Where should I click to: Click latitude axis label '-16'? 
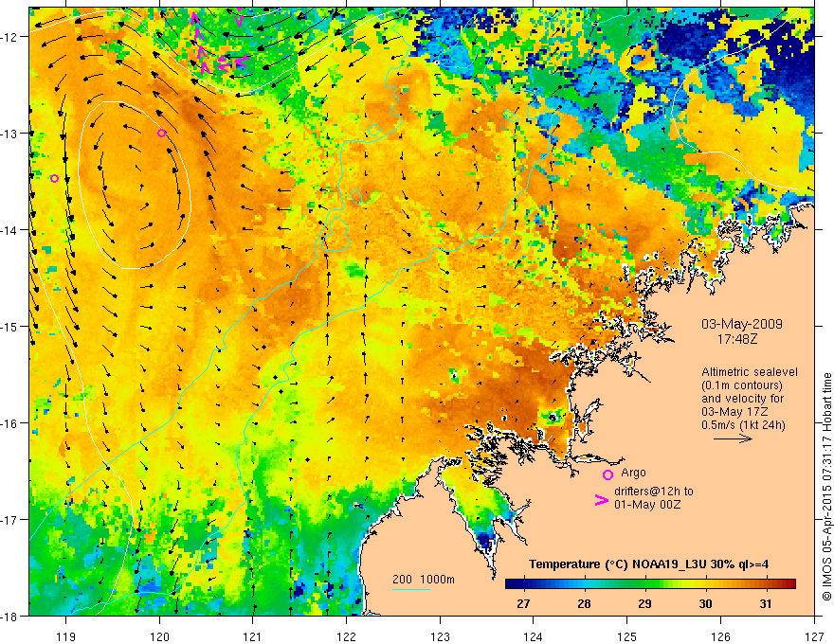coord(11,423)
